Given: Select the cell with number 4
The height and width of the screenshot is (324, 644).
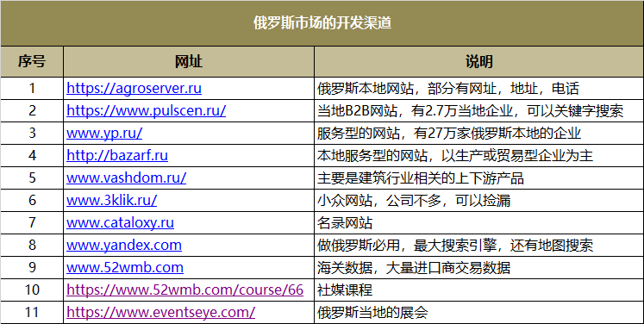Looking at the screenshot, I should pos(32,156).
